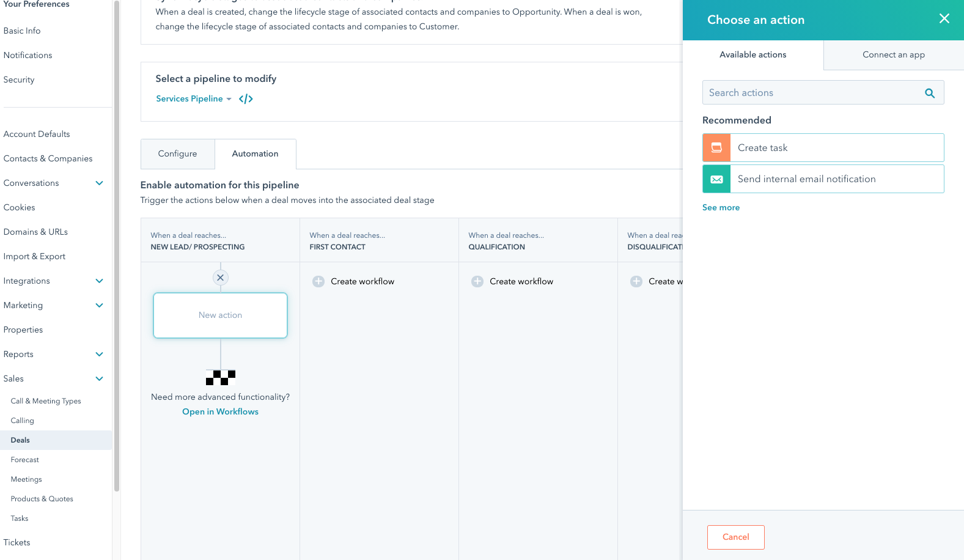Choose Send internal email notification action
Image resolution: width=964 pixels, height=560 pixels.
coord(823,179)
